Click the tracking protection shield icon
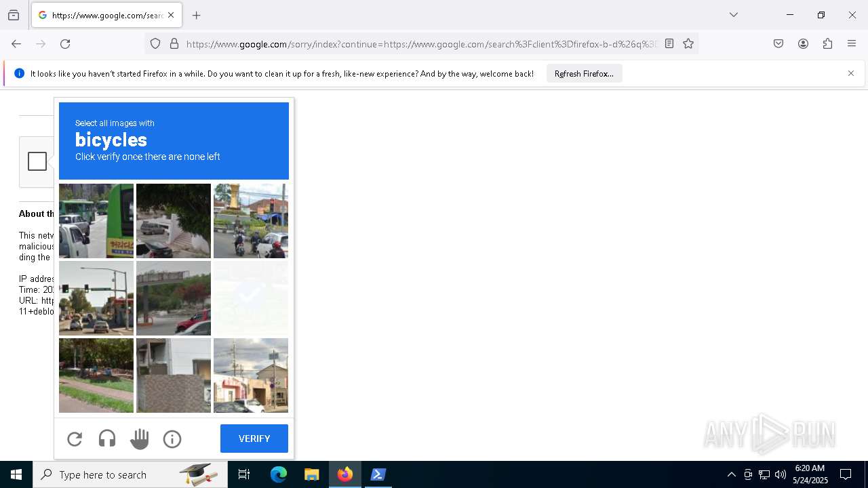 (x=155, y=44)
